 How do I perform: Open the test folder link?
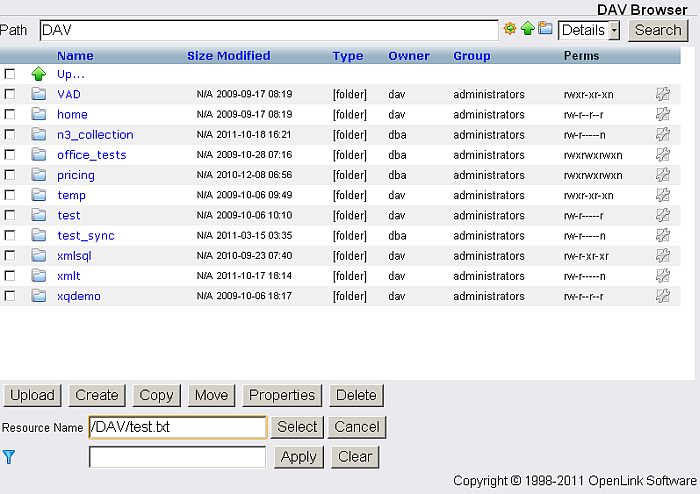point(69,215)
